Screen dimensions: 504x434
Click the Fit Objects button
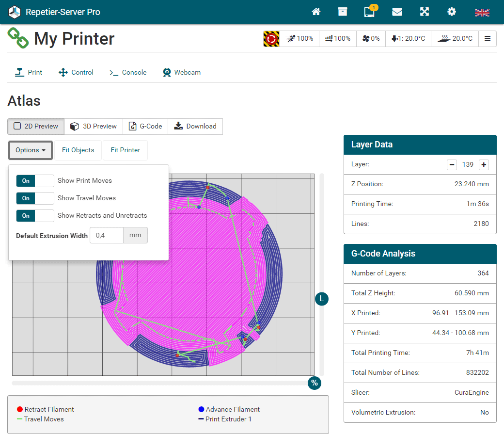[x=78, y=150]
